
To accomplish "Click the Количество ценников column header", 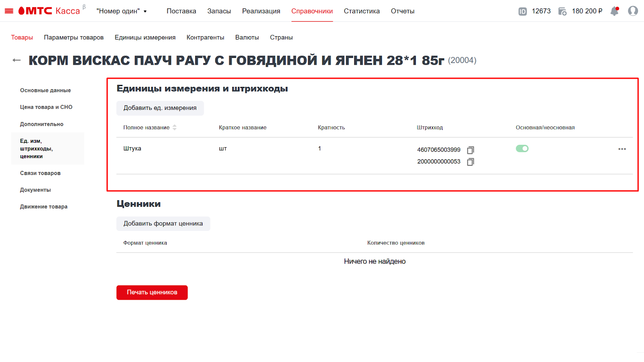I will click(x=396, y=243).
